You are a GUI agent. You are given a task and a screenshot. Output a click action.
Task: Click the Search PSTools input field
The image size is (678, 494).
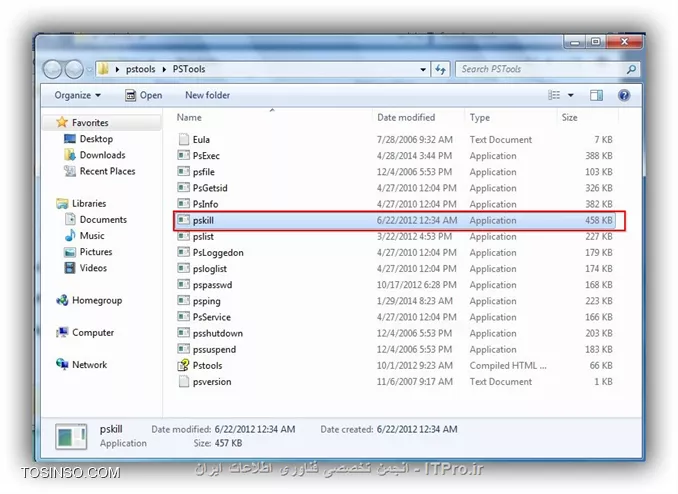point(540,69)
